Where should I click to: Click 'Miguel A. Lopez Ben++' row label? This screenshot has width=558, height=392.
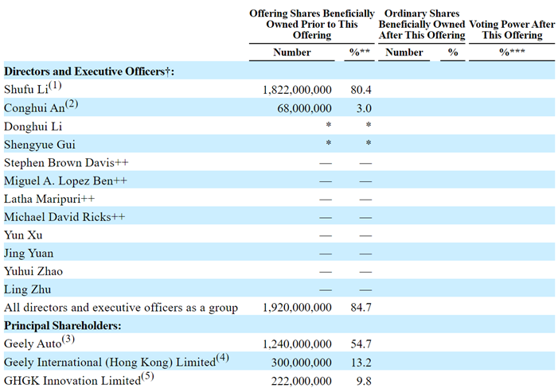(65, 180)
